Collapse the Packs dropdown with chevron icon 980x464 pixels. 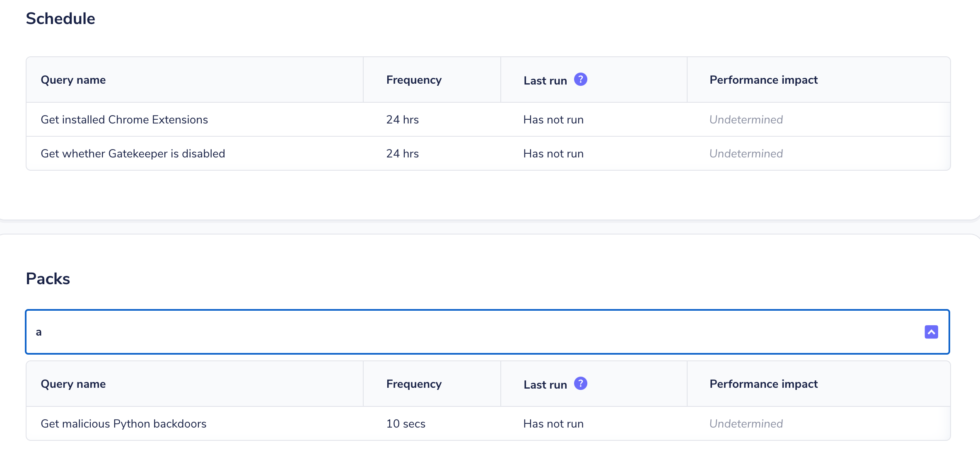point(931,332)
